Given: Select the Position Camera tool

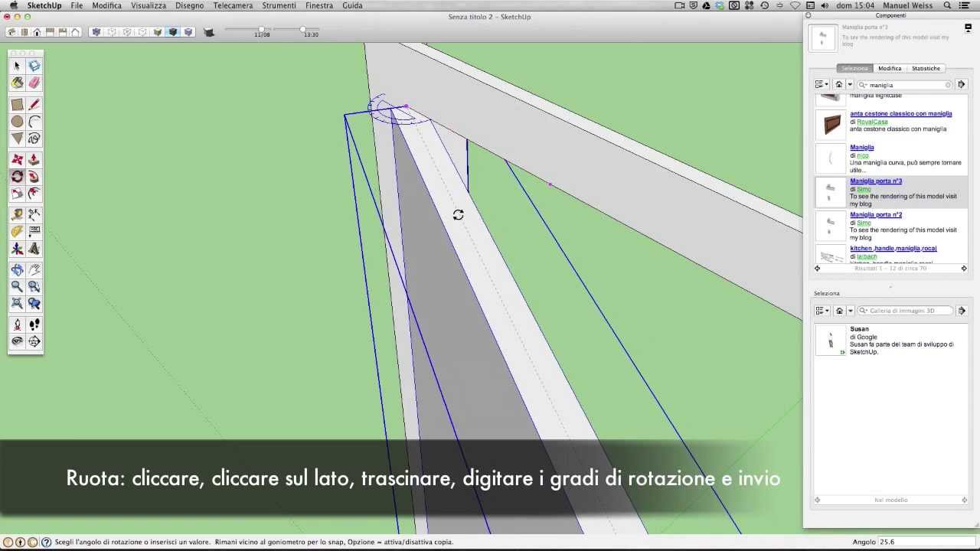Looking at the screenshot, I should click(17, 325).
